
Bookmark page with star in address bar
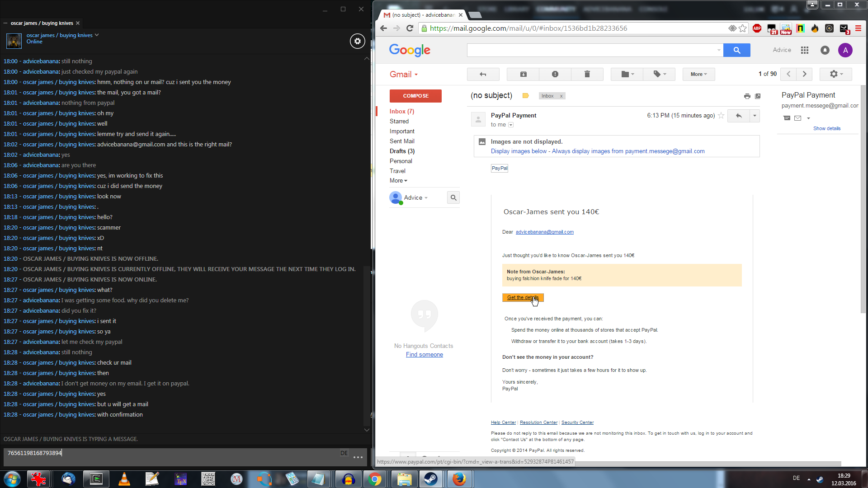coord(743,28)
